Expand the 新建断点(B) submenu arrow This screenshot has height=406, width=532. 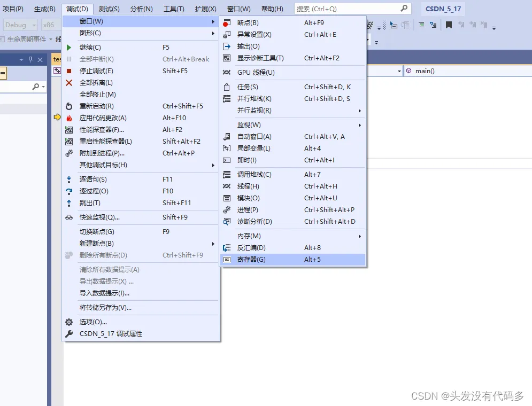[x=213, y=244]
